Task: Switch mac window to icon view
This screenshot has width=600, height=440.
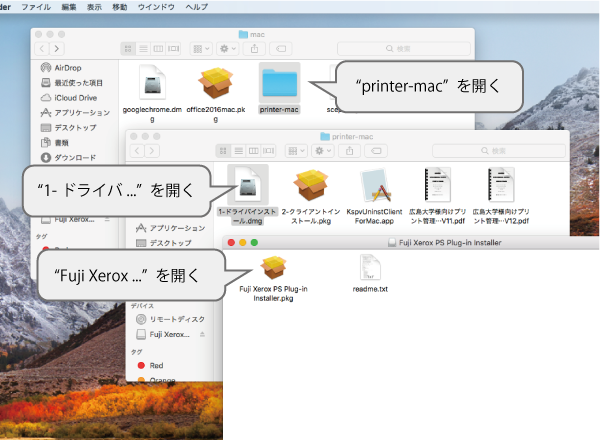Action: click(128, 49)
